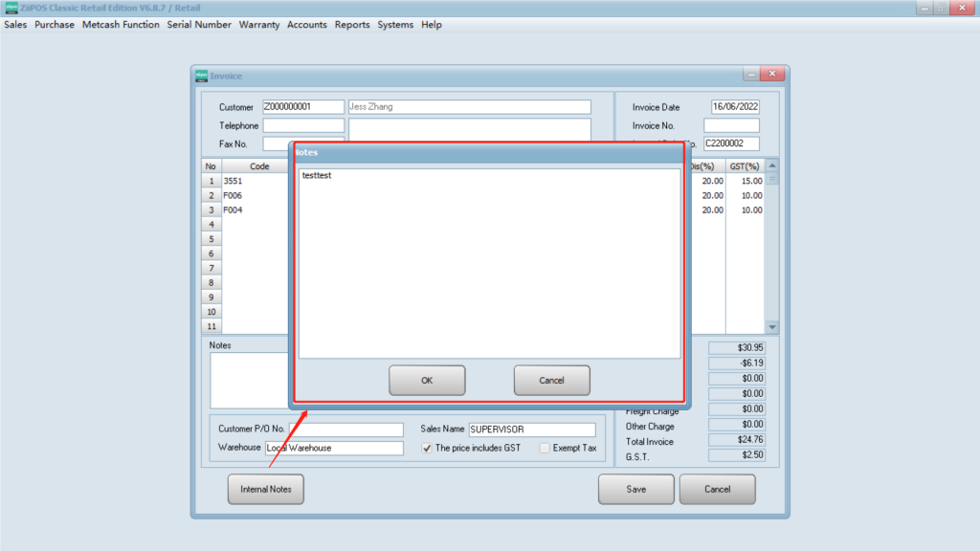Viewport: 980px width, 551px height.
Task: Select row 5 header in item grid
Action: point(211,239)
